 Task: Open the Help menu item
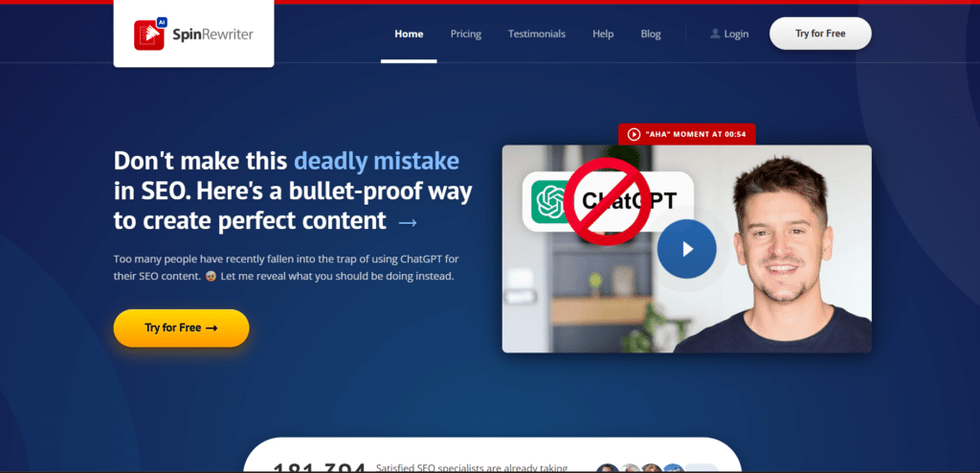point(603,34)
